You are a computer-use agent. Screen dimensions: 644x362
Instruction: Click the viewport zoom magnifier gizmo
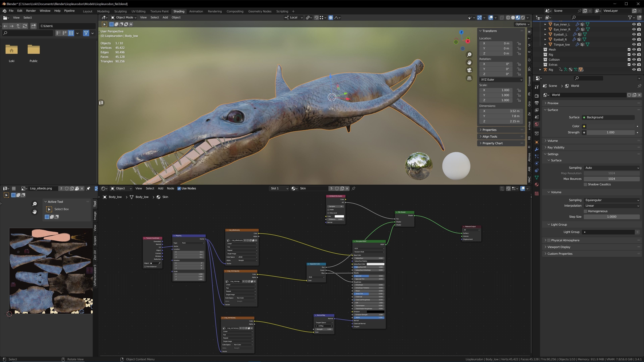click(x=469, y=54)
